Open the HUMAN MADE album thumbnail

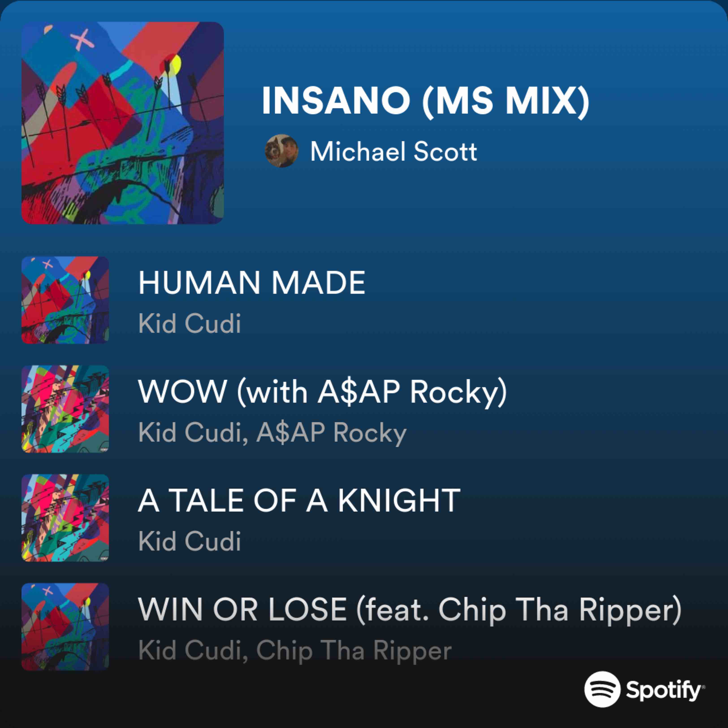coord(65,300)
